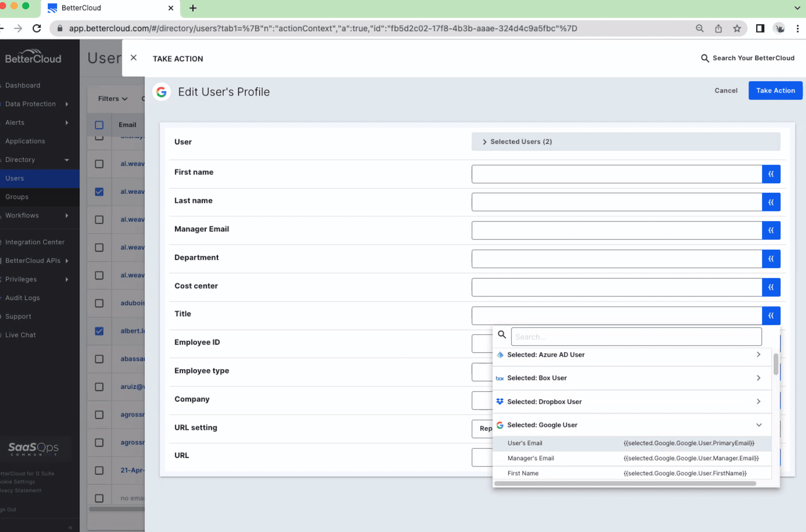Open a new browser tab with plus
The image size is (806, 532).
[193, 8]
